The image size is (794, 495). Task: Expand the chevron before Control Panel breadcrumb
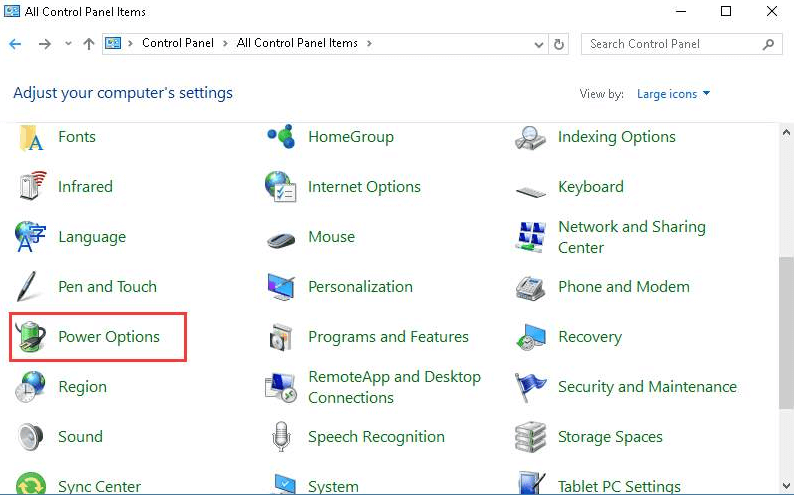click(x=131, y=44)
